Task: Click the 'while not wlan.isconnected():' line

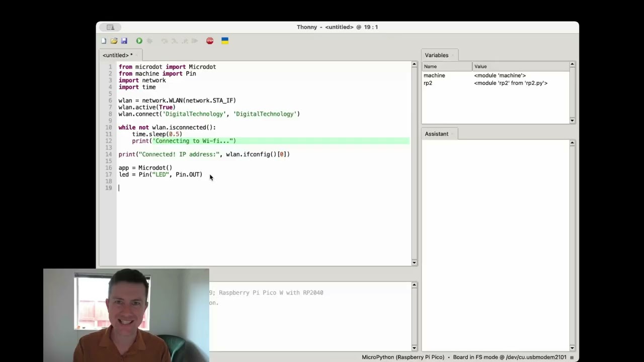Action: tap(167, 128)
